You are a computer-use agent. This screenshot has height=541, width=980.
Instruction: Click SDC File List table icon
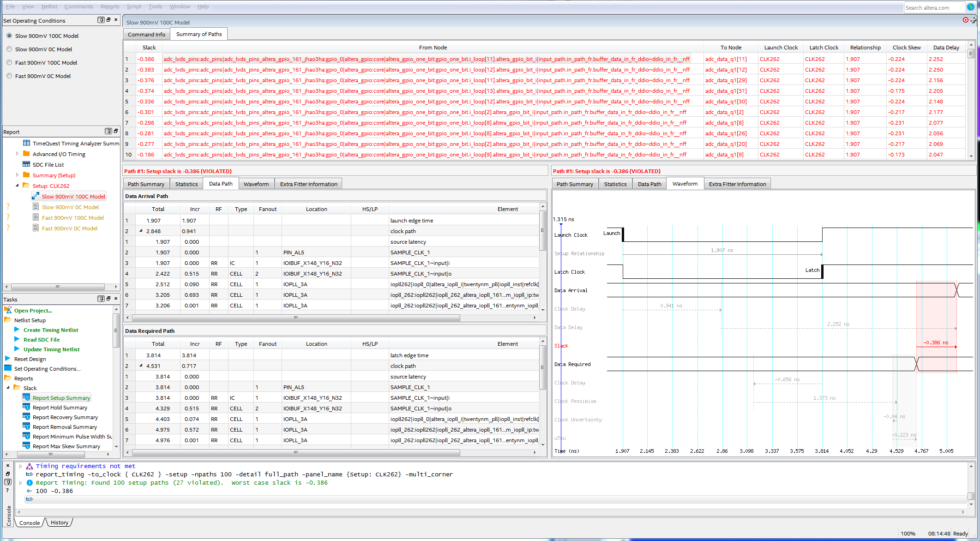tap(26, 164)
